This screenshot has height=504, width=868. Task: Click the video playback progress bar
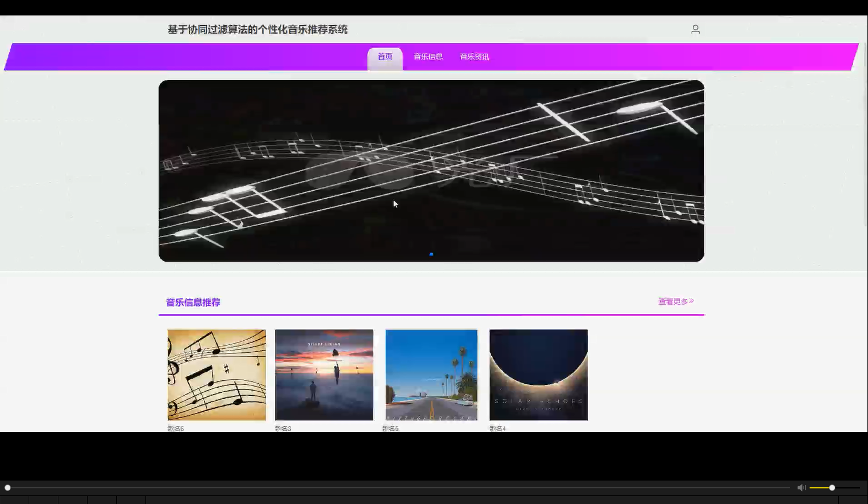click(401, 488)
